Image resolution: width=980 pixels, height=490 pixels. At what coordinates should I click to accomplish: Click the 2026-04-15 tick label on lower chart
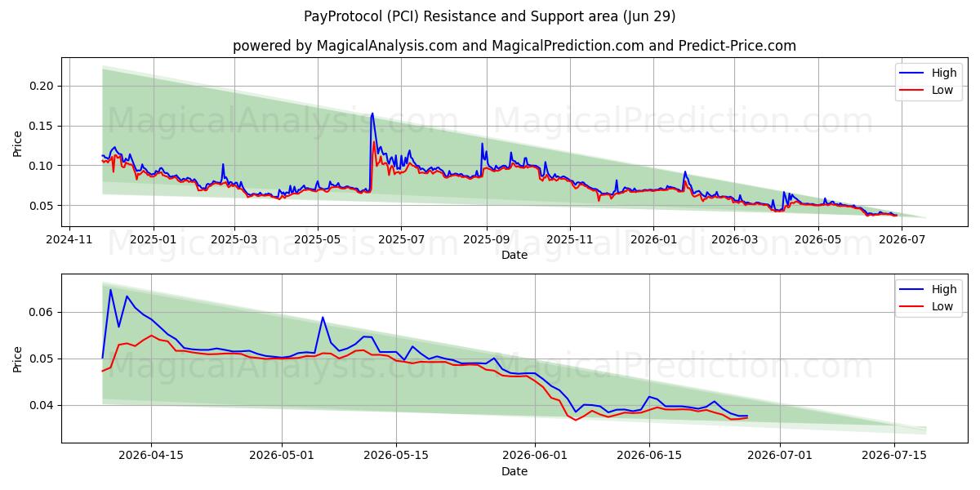click(151, 456)
